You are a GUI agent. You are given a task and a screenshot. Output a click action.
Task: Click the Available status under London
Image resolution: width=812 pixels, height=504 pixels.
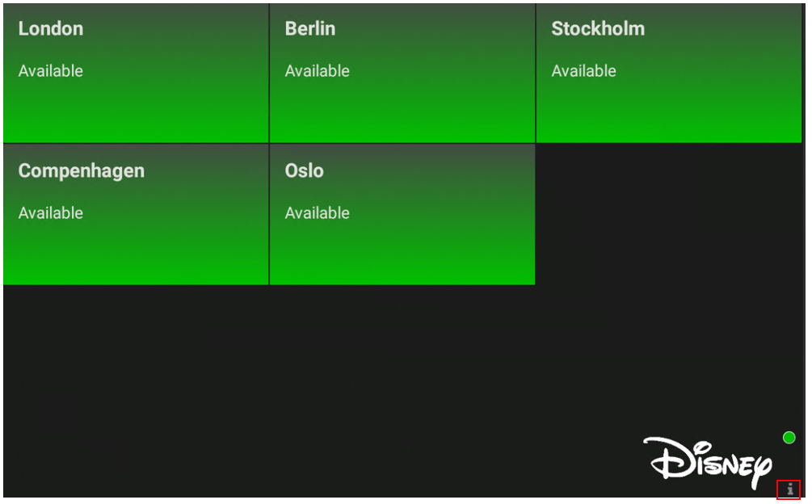tap(51, 71)
